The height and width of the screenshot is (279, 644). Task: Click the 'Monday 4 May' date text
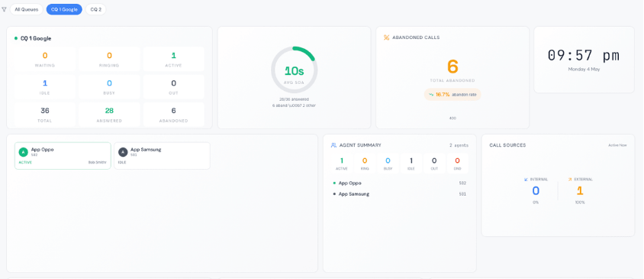click(584, 69)
